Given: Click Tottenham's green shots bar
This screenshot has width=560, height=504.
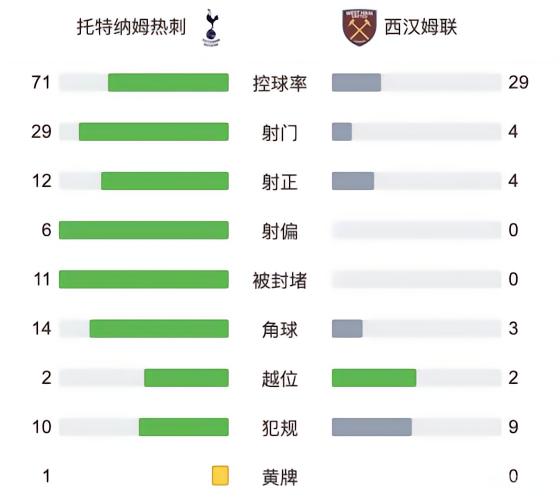Looking at the screenshot, I should [154, 132].
